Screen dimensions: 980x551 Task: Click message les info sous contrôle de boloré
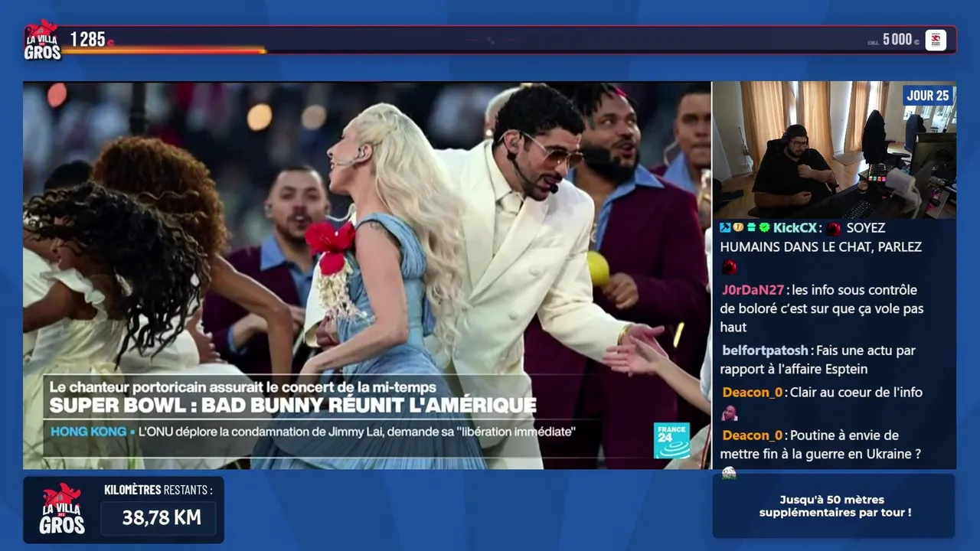[822, 308]
